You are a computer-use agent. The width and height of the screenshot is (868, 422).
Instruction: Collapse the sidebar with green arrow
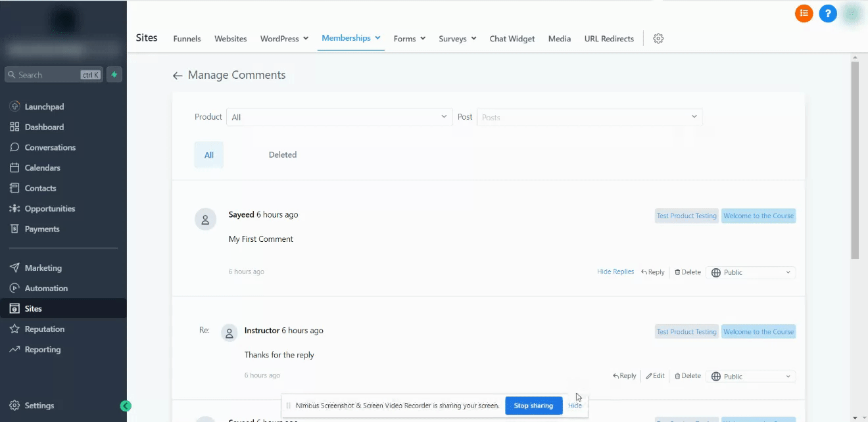pos(126,406)
